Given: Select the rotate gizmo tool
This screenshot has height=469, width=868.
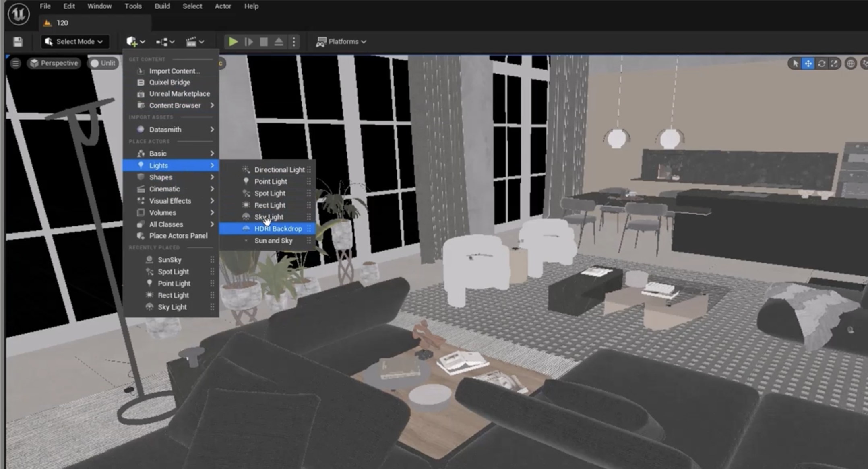Looking at the screenshot, I should (x=821, y=64).
